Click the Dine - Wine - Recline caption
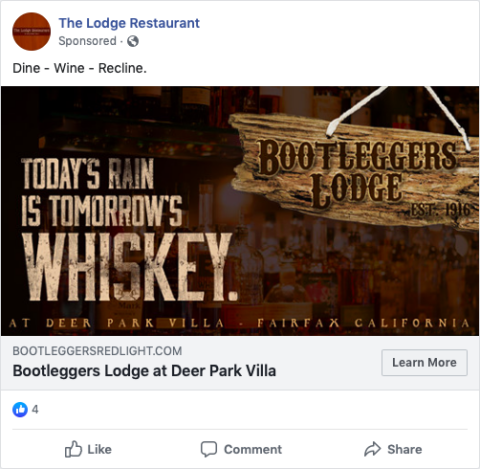Screen dimensions: 480x469 (x=79, y=68)
